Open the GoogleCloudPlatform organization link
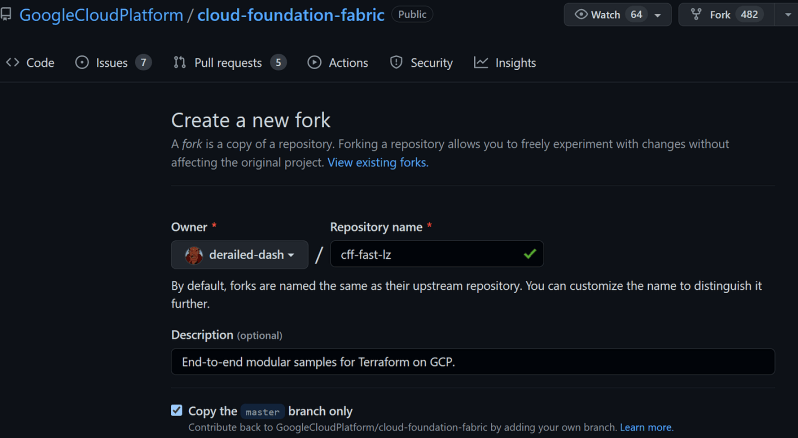Screen dimensions: 798x438 tap(101, 15)
